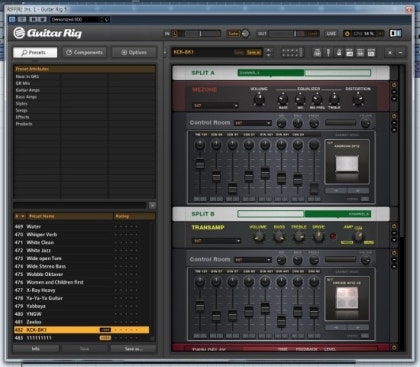420x367 pixels.
Task: Collapse all rack components with the X icon
Action: coord(390,52)
